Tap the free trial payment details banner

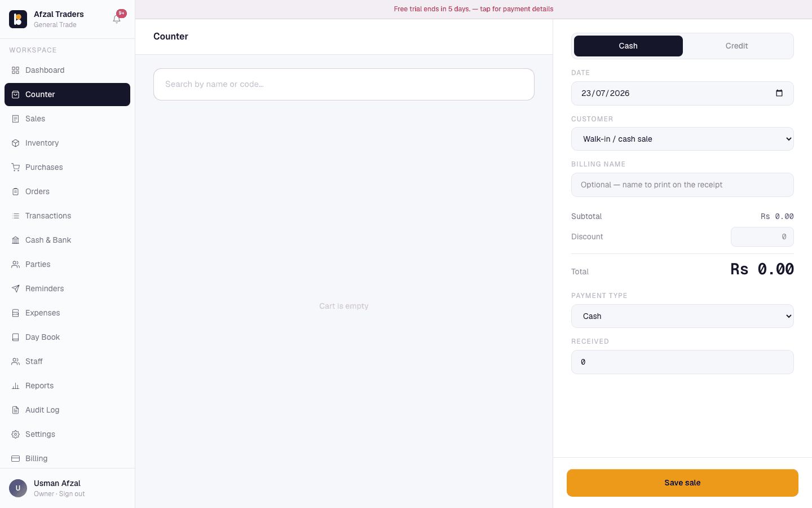tap(474, 9)
